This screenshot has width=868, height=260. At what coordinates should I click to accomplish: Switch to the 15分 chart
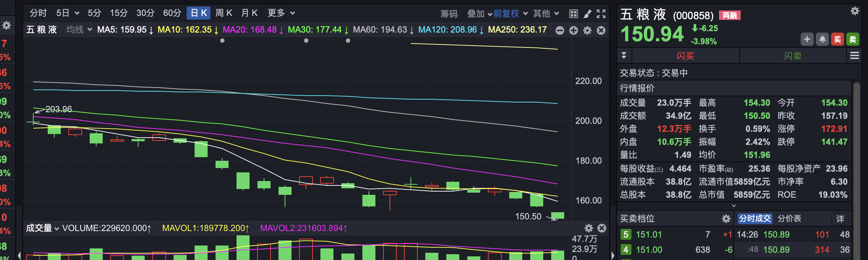coord(119,13)
